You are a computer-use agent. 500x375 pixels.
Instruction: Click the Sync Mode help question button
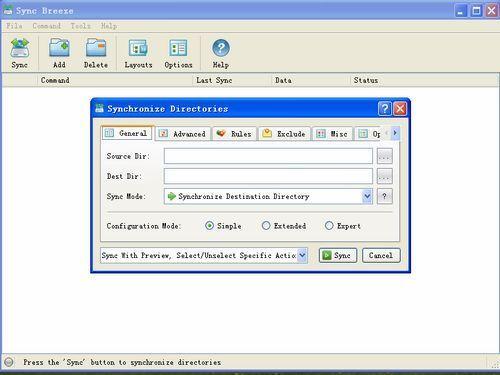(x=384, y=196)
